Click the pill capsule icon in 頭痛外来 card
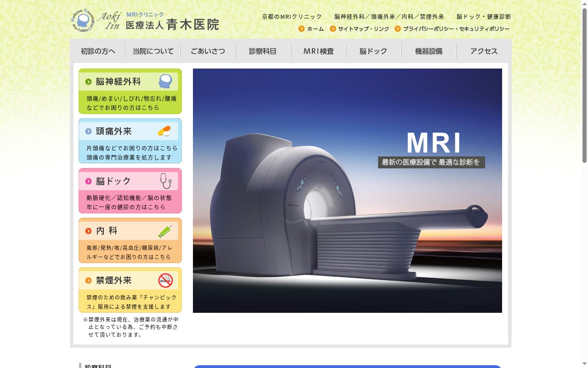 point(164,131)
